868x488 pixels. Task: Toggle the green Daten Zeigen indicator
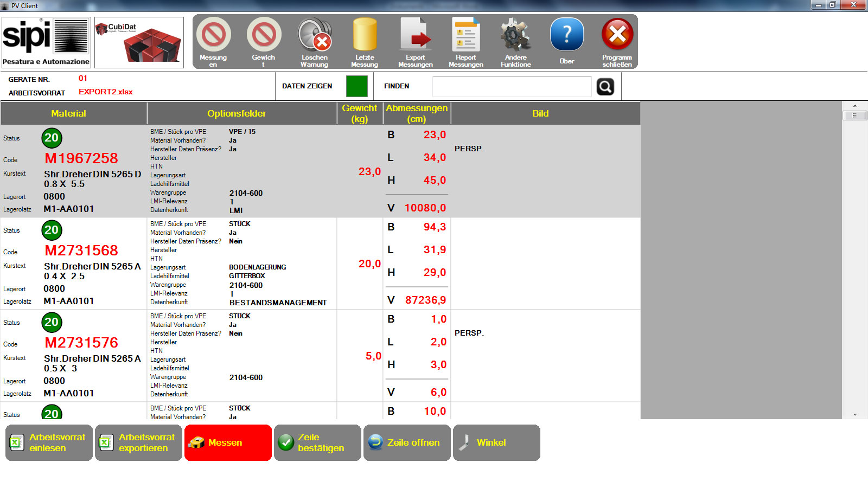(357, 86)
